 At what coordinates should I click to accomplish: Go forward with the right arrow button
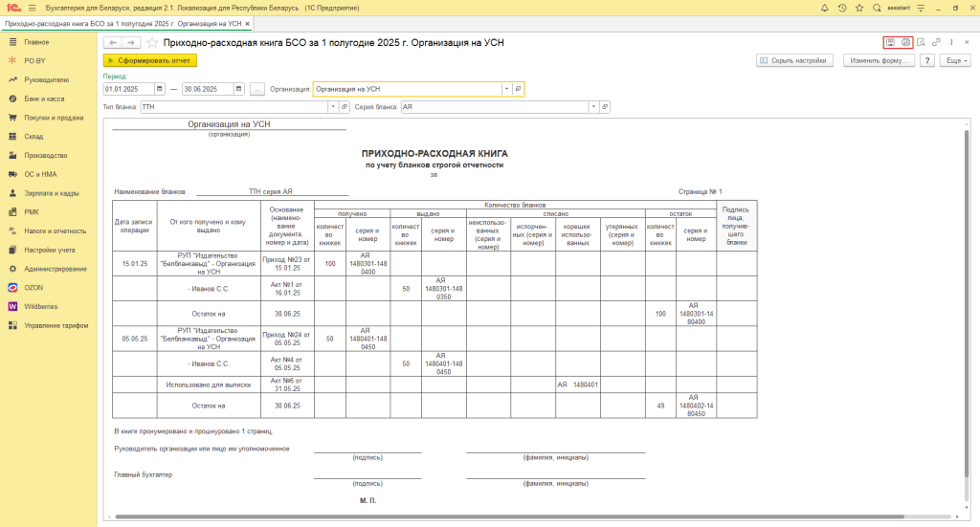130,42
